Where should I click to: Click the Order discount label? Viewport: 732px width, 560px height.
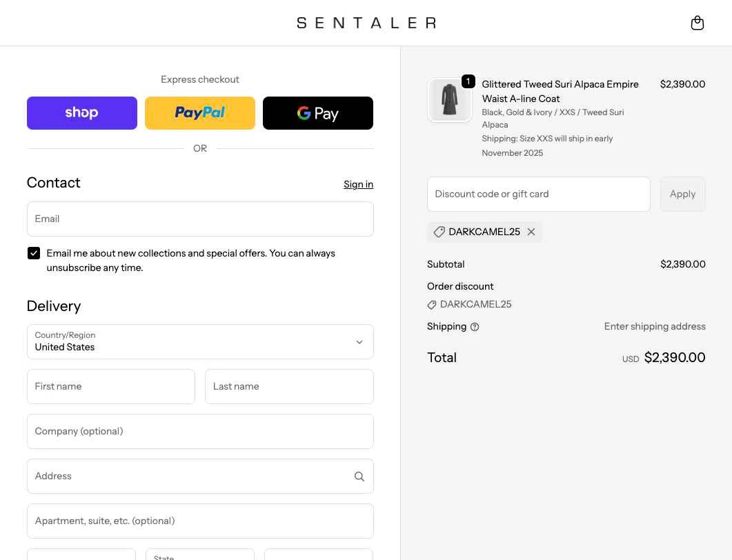tap(460, 286)
